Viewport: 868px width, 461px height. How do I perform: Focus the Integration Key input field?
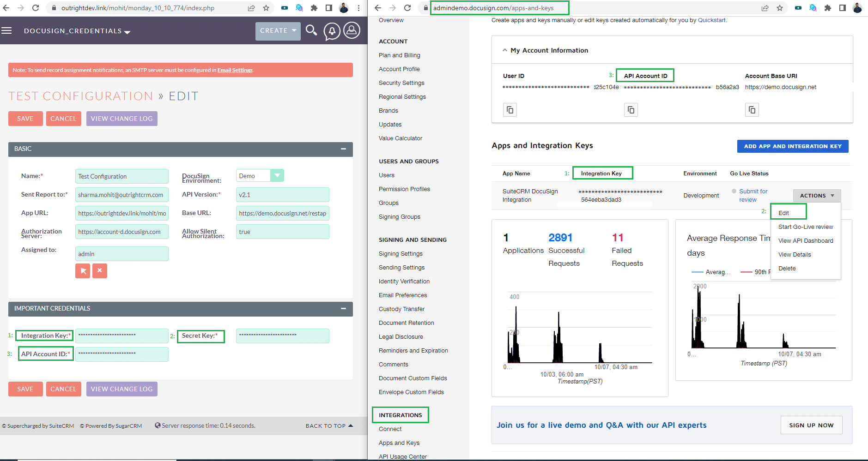pos(122,336)
